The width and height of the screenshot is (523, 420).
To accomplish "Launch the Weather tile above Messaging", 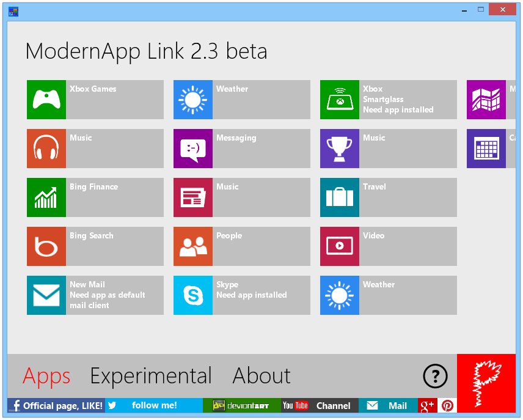I will [x=242, y=100].
